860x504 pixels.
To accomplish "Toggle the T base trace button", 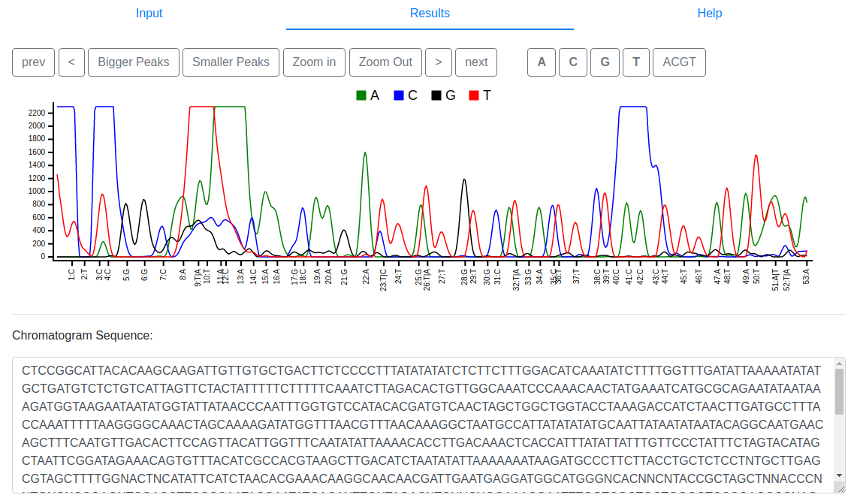I will point(636,62).
